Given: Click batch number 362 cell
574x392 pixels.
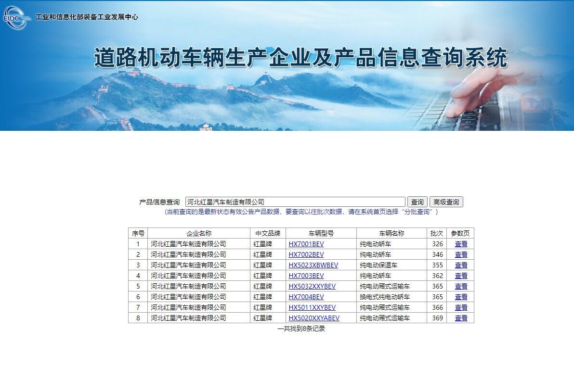Looking at the screenshot, I should point(437,276).
